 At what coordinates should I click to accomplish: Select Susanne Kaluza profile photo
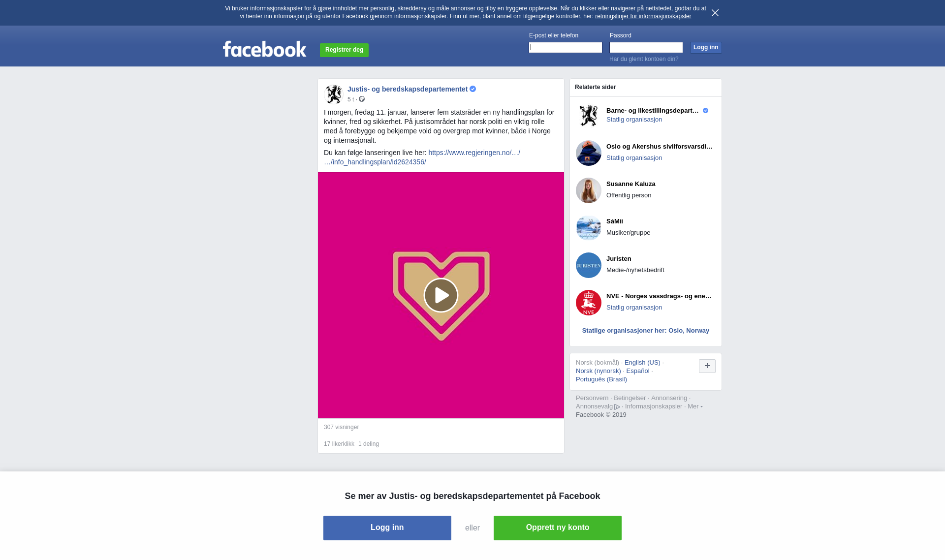coord(589,190)
